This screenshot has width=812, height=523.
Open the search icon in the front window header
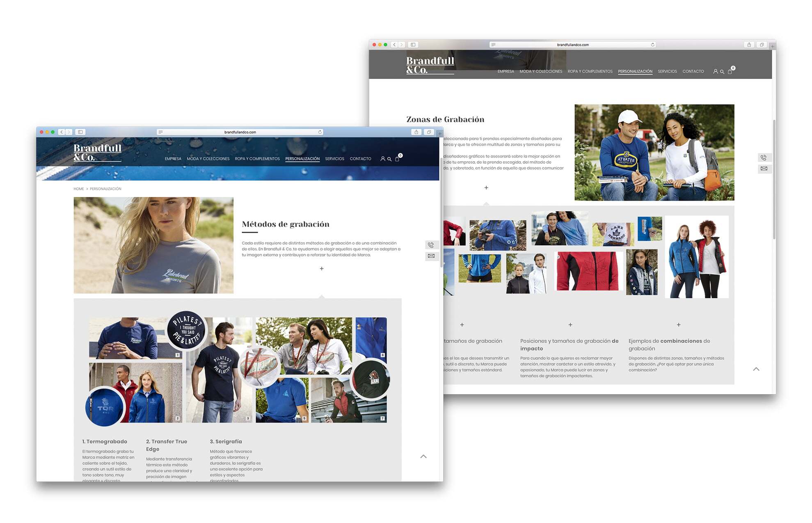pyautogui.click(x=389, y=159)
